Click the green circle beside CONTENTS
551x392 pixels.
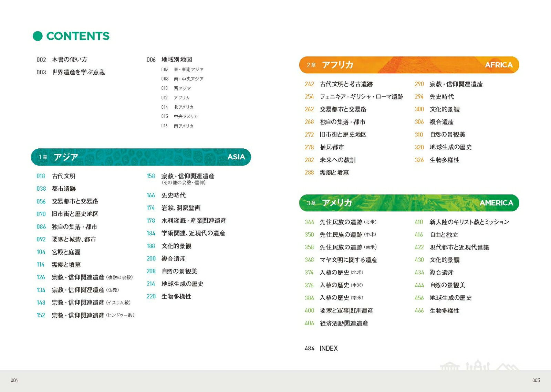(x=37, y=36)
